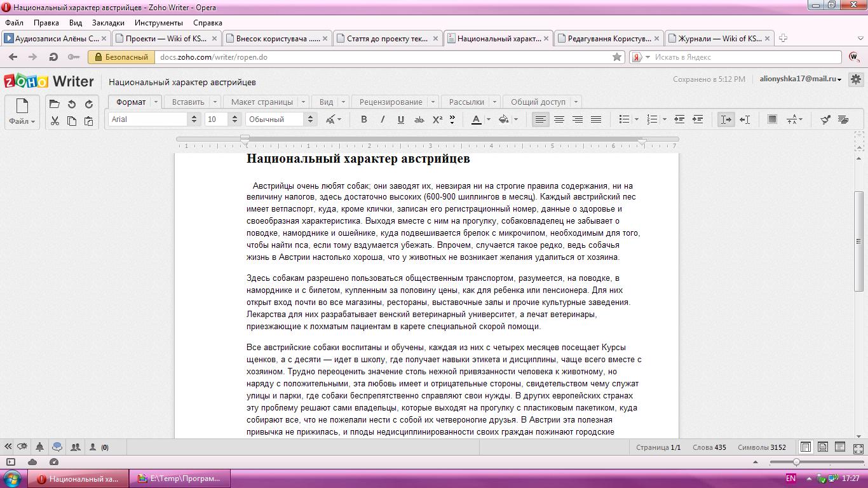
Task: Apply superscript formatting
Action: (437, 119)
